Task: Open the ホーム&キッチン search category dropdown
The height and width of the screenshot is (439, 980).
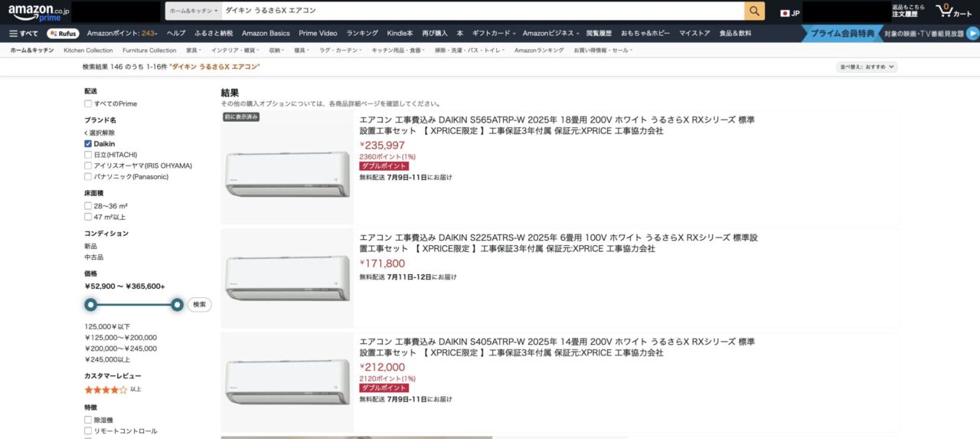Action: click(x=194, y=11)
